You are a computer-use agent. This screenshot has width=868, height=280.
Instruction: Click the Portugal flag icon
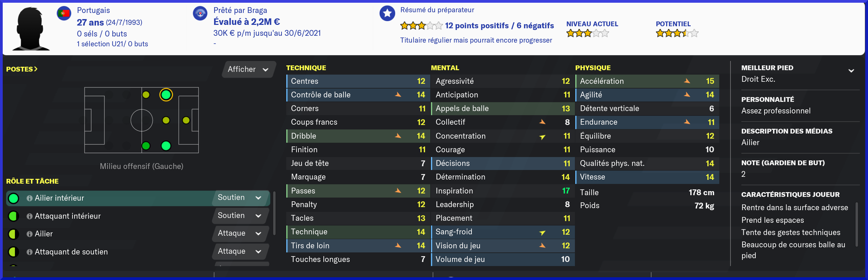64,14
